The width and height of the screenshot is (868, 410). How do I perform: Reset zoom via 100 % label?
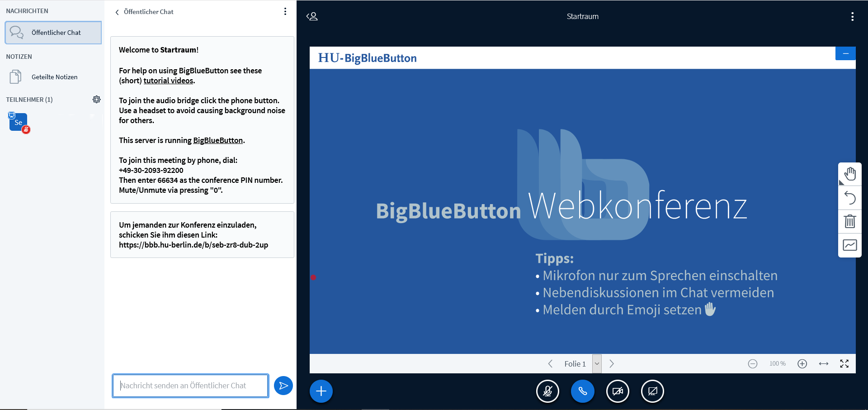click(778, 364)
